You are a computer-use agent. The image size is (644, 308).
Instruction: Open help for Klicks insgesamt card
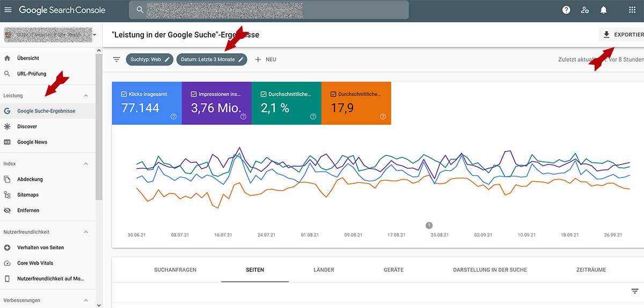[x=173, y=116]
